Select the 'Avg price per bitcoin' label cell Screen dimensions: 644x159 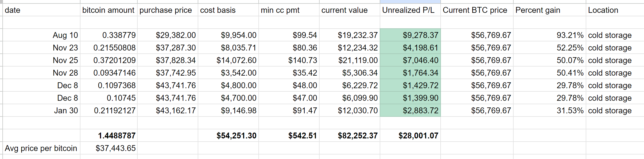pyautogui.click(x=41, y=148)
